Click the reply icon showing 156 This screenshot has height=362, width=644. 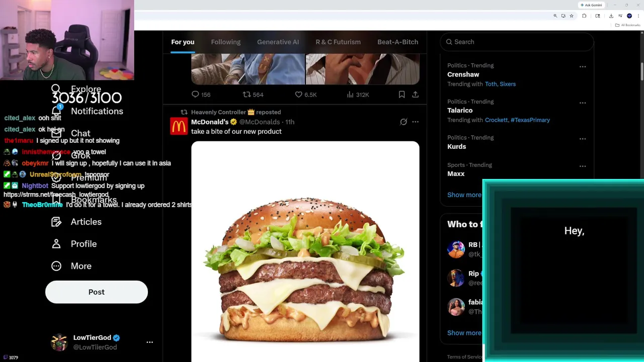(196, 95)
